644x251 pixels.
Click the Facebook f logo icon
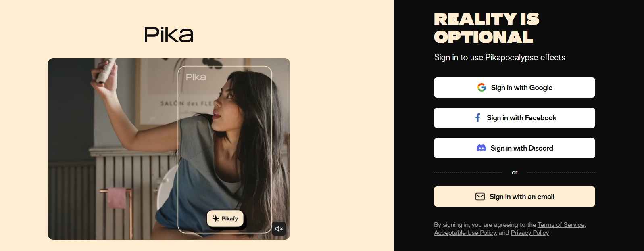tap(478, 118)
